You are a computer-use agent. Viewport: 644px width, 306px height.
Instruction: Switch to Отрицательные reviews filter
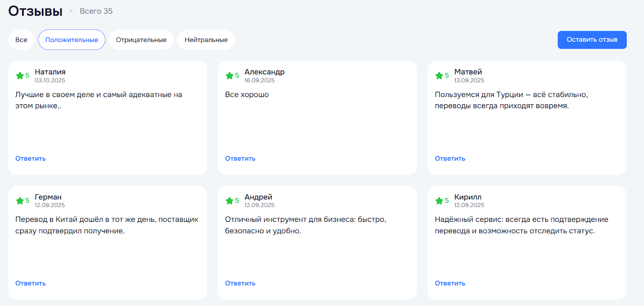pyautogui.click(x=141, y=40)
